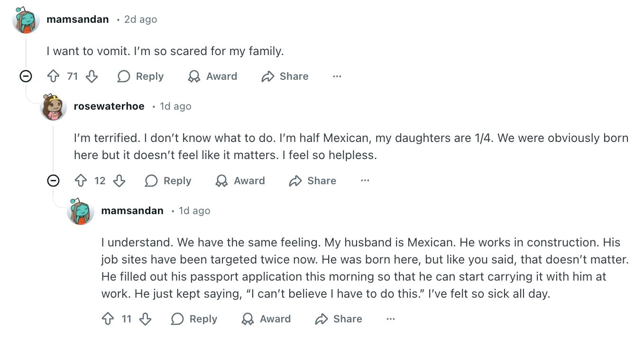This screenshot has width=644, height=339.
Task: Open more options on the 11-vote comment
Action: 391,319
